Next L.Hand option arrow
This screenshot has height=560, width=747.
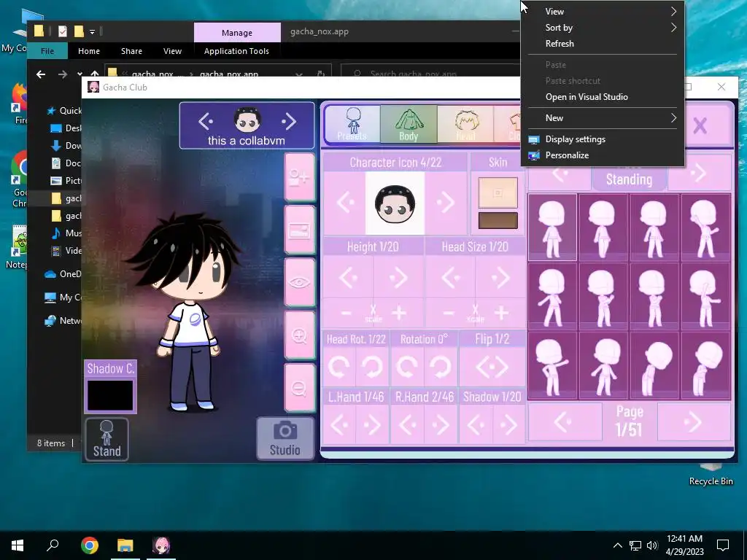(371, 424)
